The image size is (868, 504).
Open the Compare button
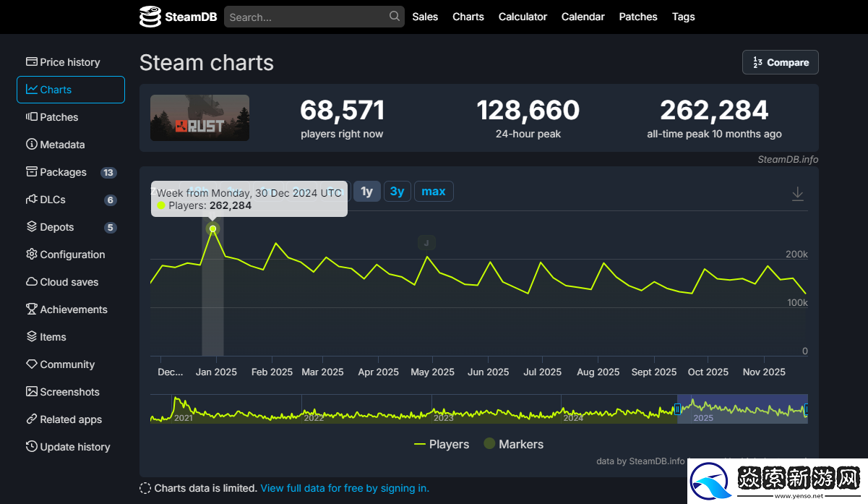(x=780, y=62)
